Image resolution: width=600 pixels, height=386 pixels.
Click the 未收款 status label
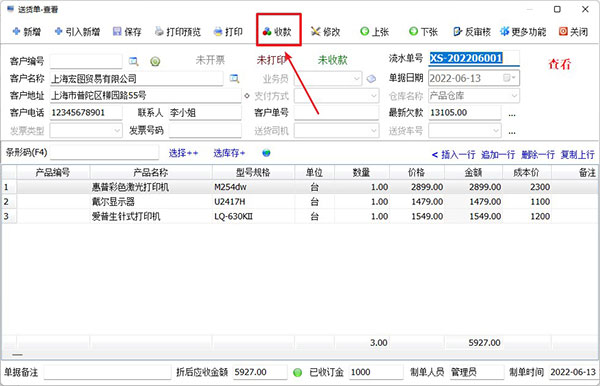(x=333, y=60)
